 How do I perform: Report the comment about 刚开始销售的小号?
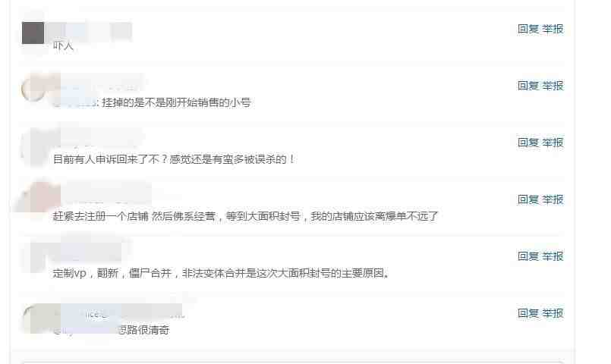coord(553,86)
